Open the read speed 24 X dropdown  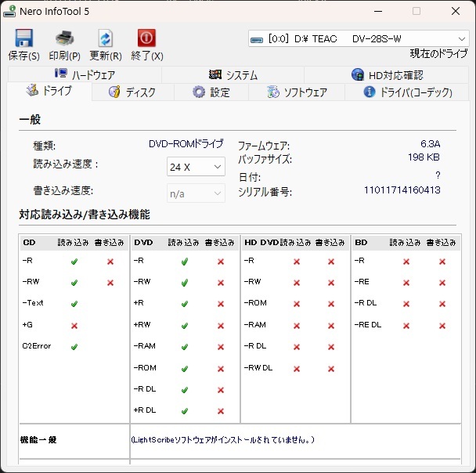(x=196, y=167)
